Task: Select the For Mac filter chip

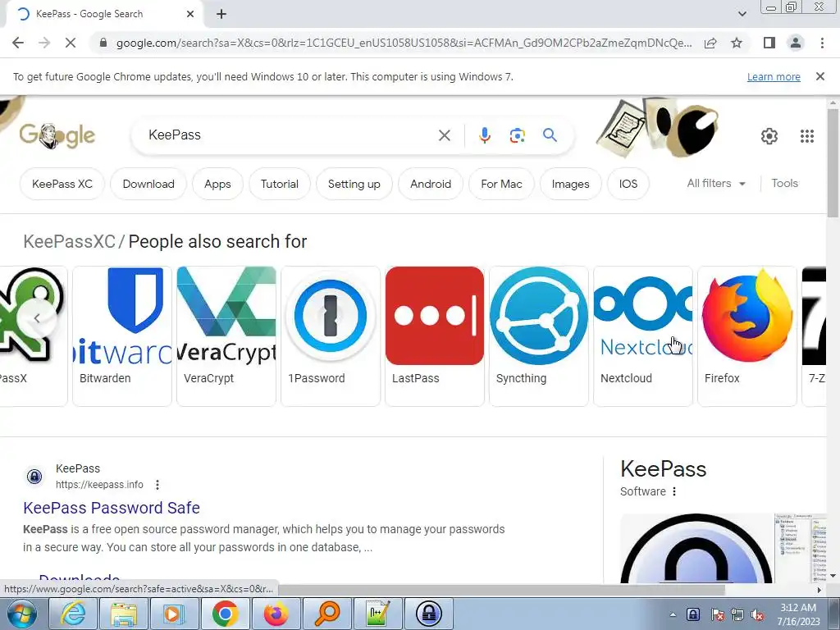Action: (x=501, y=184)
